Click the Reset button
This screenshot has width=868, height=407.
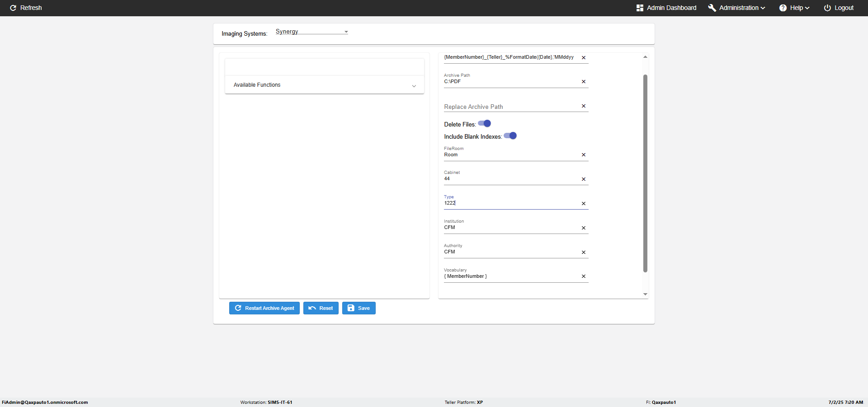(321, 308)
